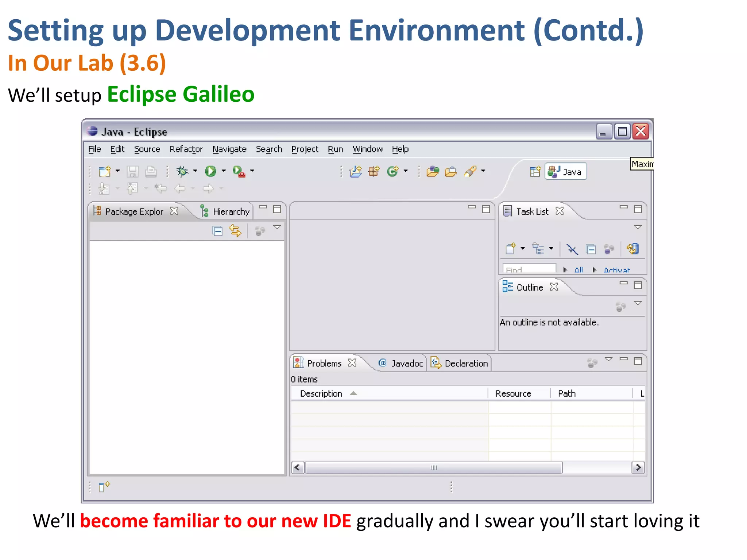
Task: Click the Resource column header
Action: pyautogui.click(x=519, y=393)
